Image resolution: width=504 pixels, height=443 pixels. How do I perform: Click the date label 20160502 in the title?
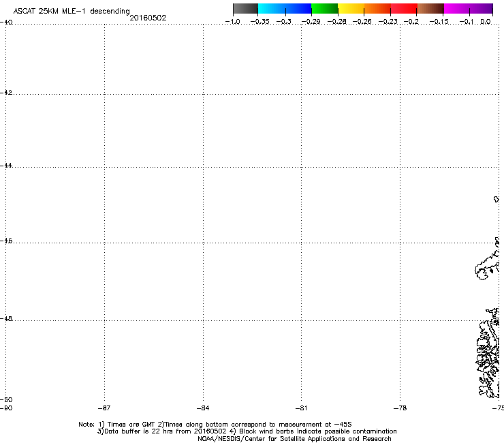coord(148,18)
